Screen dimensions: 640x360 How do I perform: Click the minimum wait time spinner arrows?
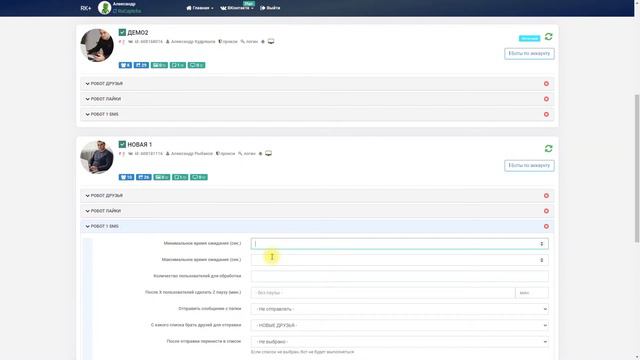[542, 244]
